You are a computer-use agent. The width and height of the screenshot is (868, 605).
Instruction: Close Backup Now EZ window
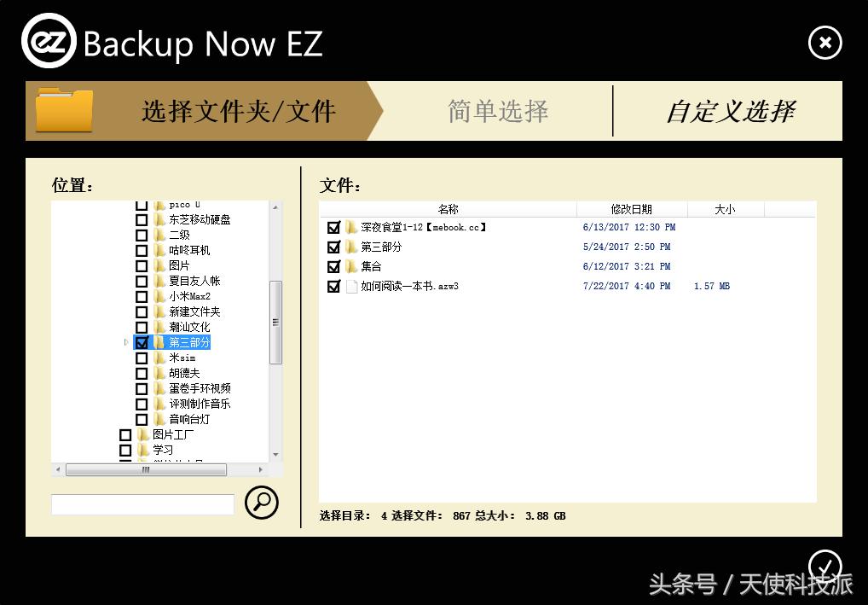click(825, 43)
